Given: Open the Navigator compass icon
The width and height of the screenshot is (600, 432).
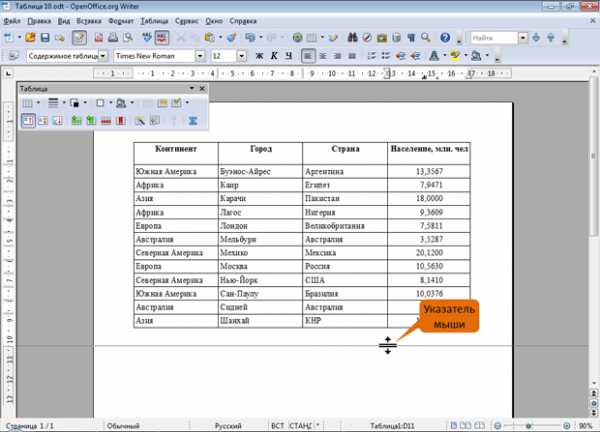Looking at the screenshot, I should coord(367,37).
